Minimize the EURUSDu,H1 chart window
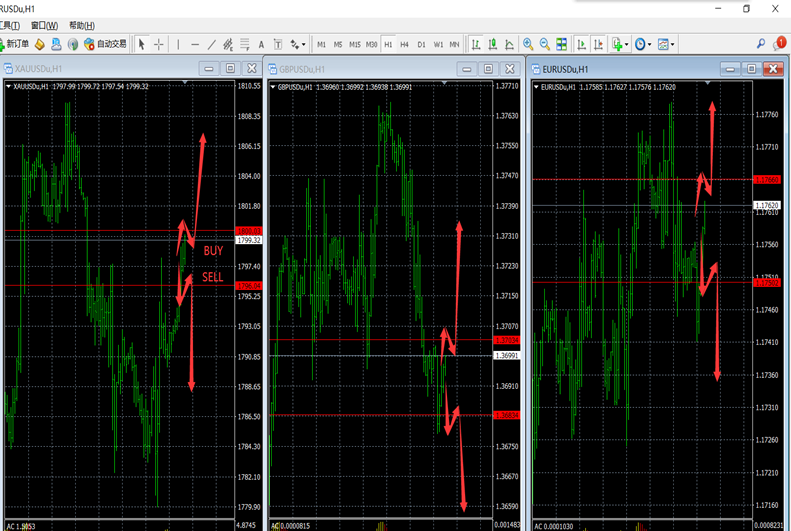Image resolution: width=791 pixels, height=531 pixels. (730, 69)
